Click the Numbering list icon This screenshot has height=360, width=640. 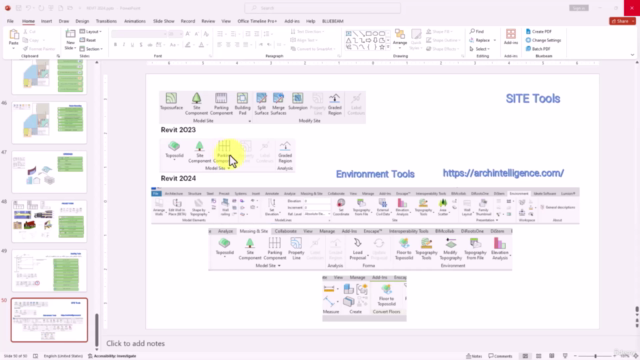233,34
